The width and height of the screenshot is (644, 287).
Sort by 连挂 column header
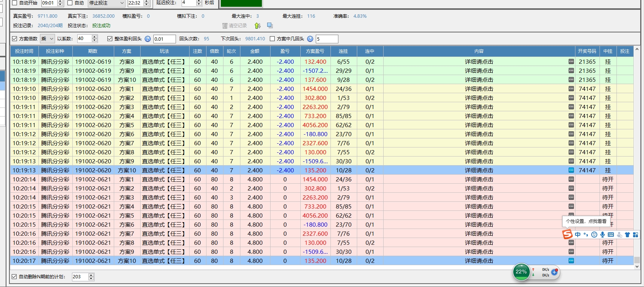coord(343,51)
